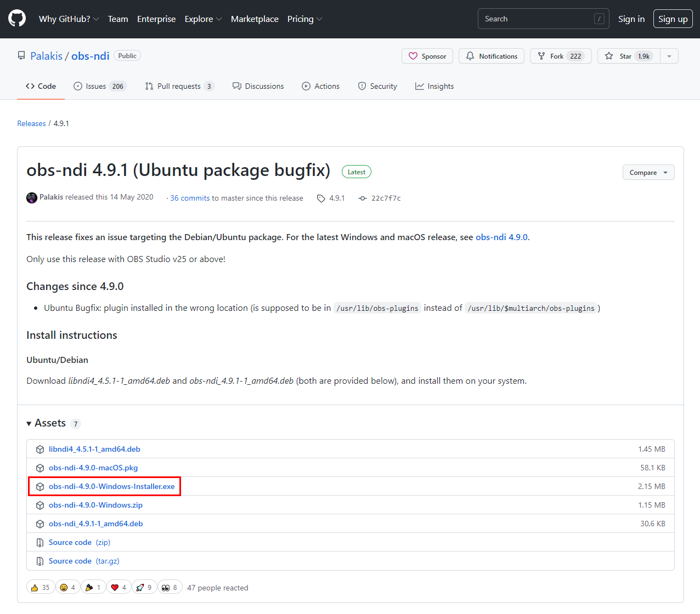Open the obs-ndi 4.9.0 release link
700x614 pixels.
click(501, 237)
